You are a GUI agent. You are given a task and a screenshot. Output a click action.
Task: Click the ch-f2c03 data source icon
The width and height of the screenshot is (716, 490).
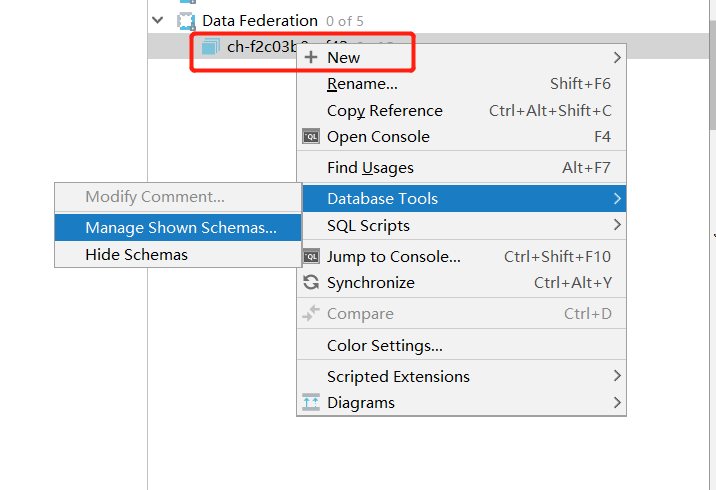click(x=210, y=46)
